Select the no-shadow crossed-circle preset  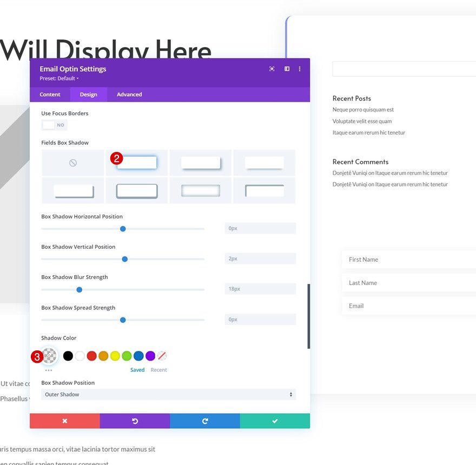pyautogui.click(x=72, y=162)
